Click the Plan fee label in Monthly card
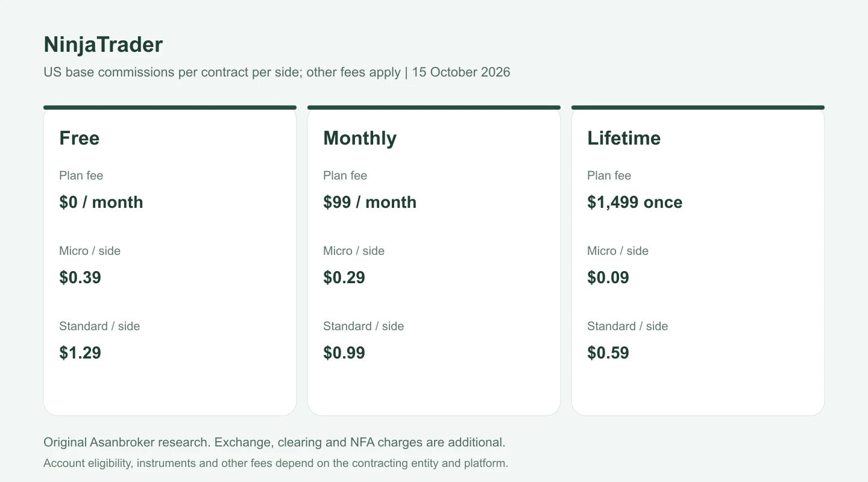Screen dimensions: 868x482 (345, 175)
